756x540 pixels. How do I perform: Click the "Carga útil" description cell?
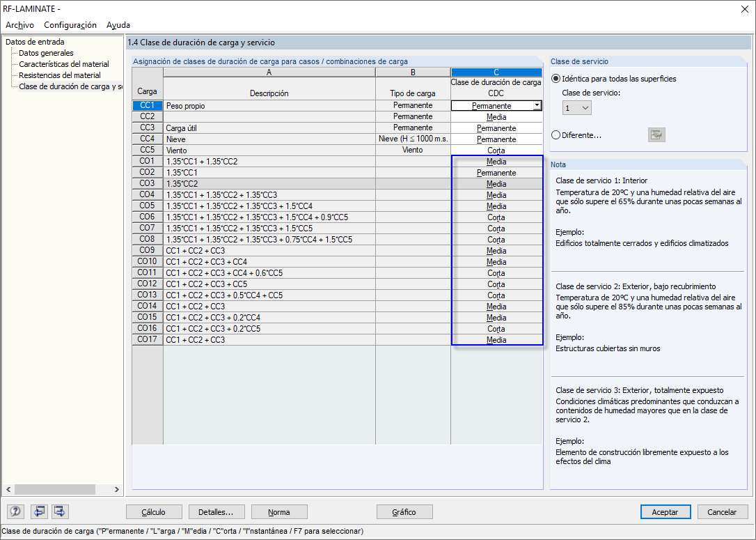[x=269, y=128]
